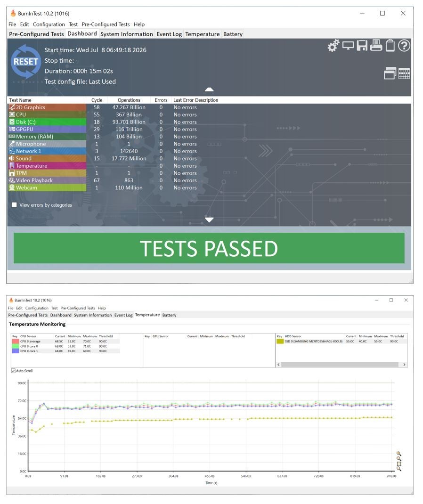Open File menu in bottom Temperature window
Viewport: 423px width, 504px height.
pos(11,308)
